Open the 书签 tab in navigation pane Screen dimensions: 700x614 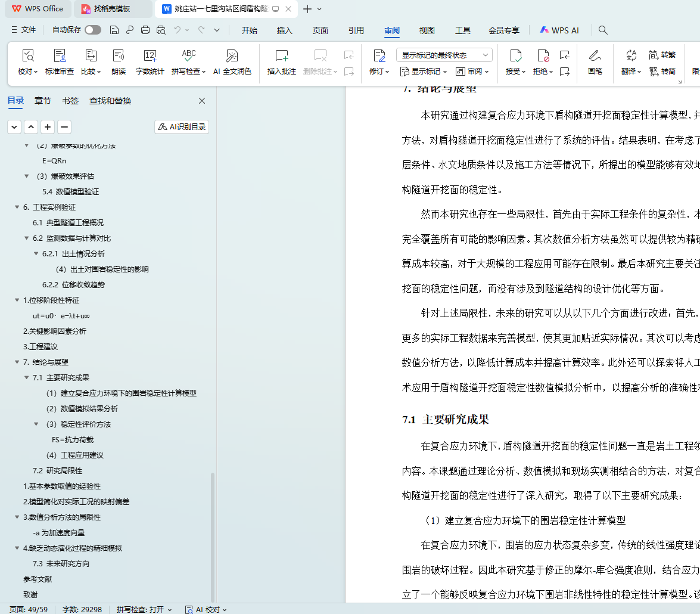pyautogui.click(x=70, y=101)
